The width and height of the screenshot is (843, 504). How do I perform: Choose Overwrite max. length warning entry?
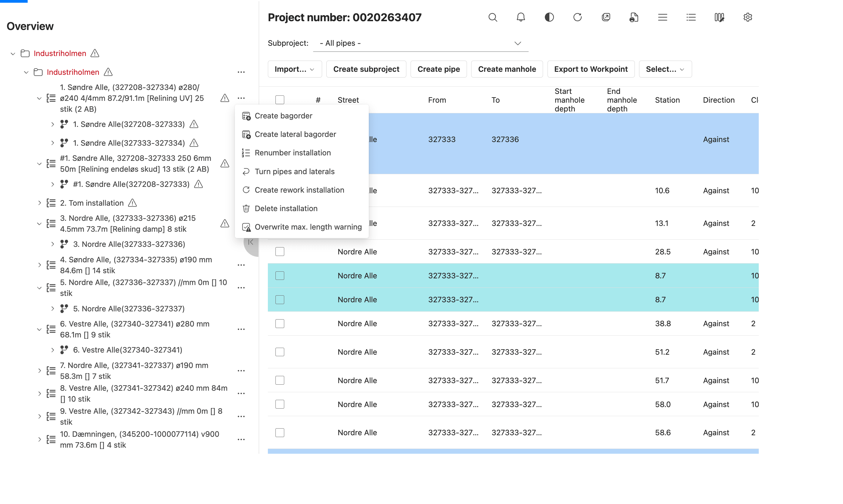[302, 227]
